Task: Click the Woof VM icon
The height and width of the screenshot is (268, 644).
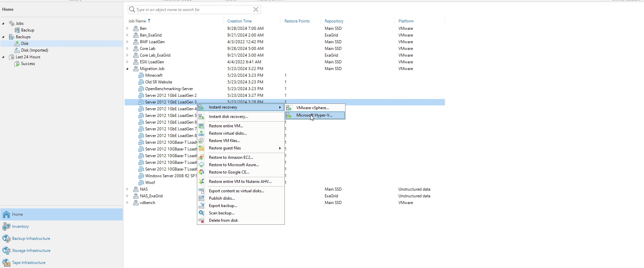Action: coord(141,183)
